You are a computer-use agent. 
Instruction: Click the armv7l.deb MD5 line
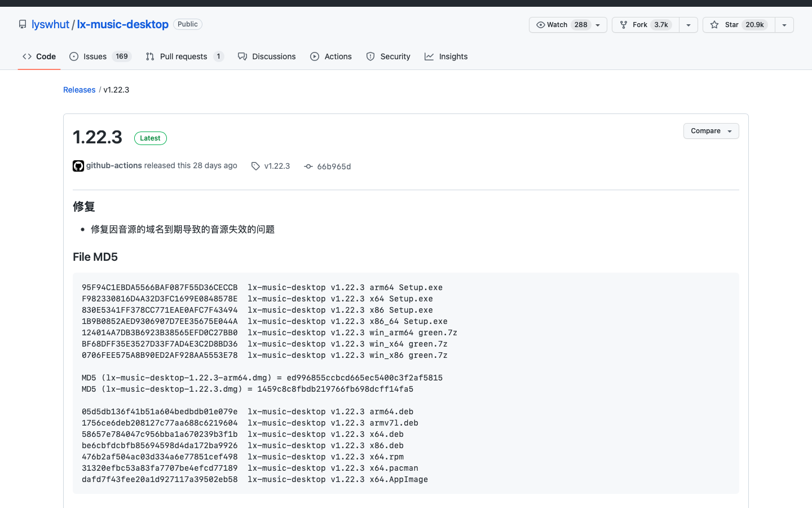pos(250,423)
